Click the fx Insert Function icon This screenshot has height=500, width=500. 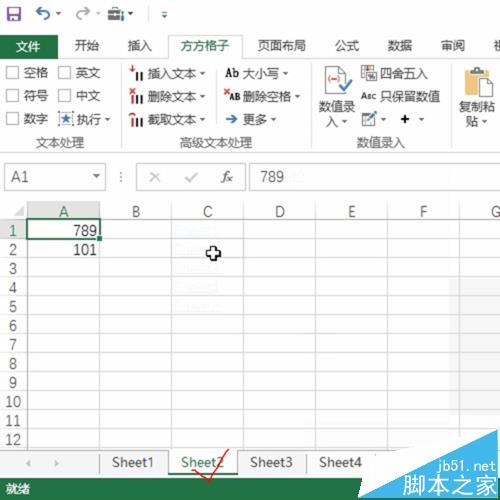[227, 177]
